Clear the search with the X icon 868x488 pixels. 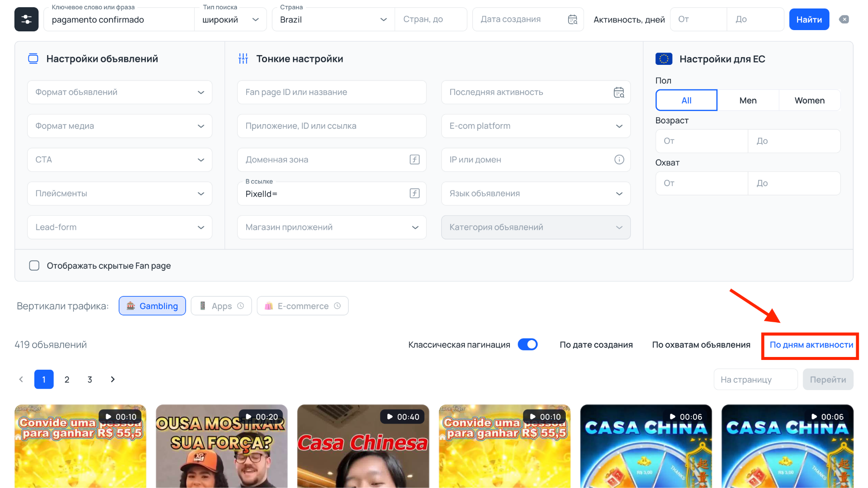point(844,20)
